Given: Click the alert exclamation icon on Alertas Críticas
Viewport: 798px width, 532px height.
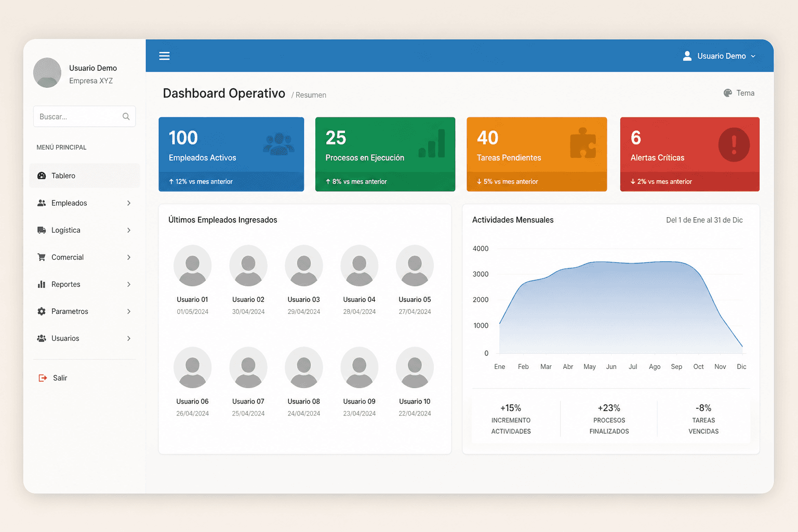Looking at the screenshot, I should pyautogui.click(x=734, y=144).
